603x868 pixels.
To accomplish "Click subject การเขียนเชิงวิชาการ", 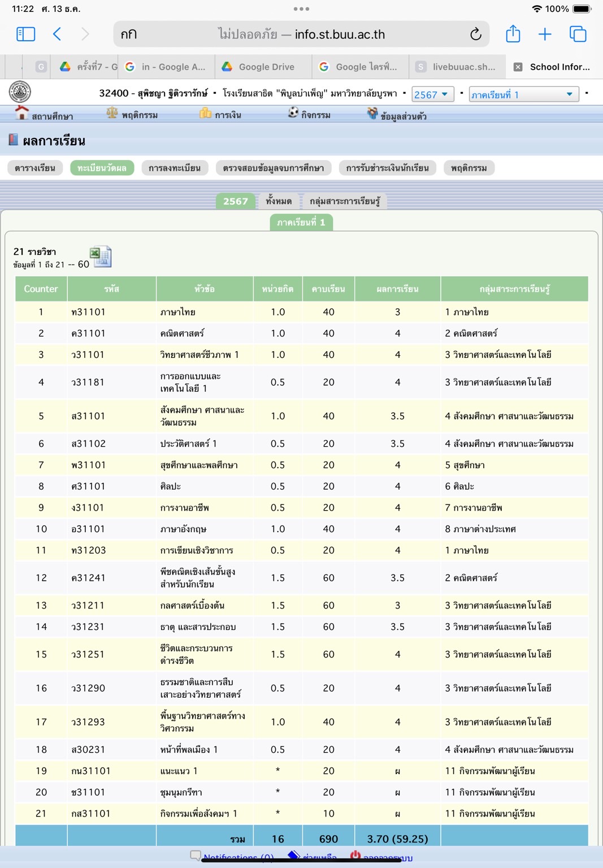I will tap(197, 551).
